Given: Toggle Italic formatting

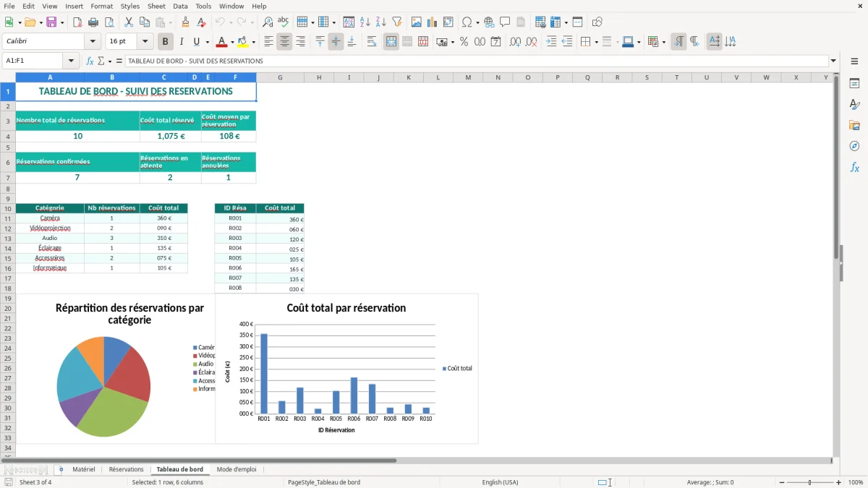Looking at the screenshot, I should pos(182,42).
